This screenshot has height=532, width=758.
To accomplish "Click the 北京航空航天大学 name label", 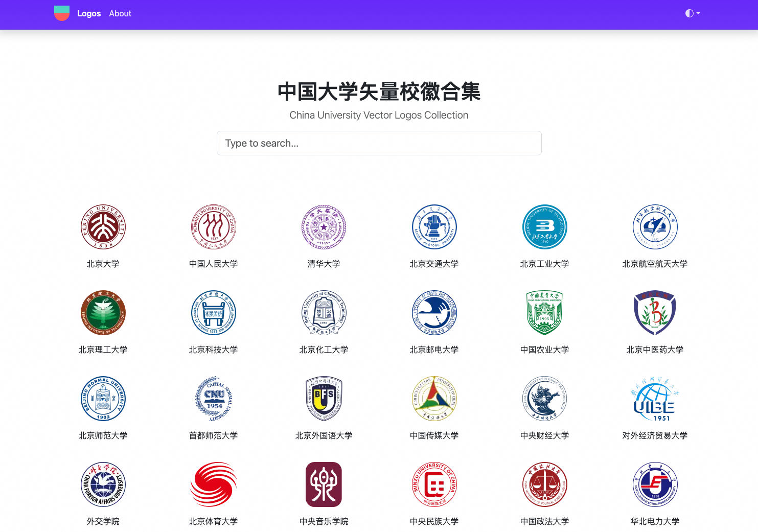I will [x=655, y=264].
